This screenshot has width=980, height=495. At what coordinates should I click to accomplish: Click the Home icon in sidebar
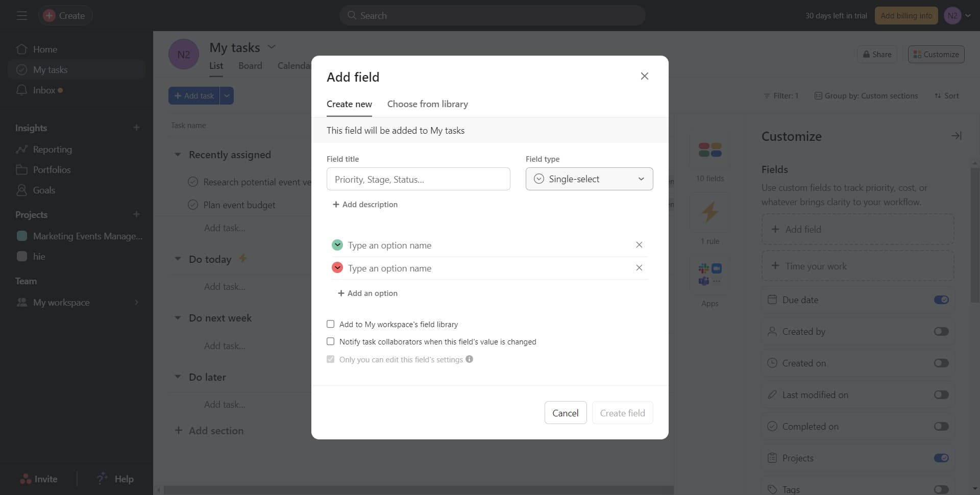pyautogui.click(x=21, y=49)
